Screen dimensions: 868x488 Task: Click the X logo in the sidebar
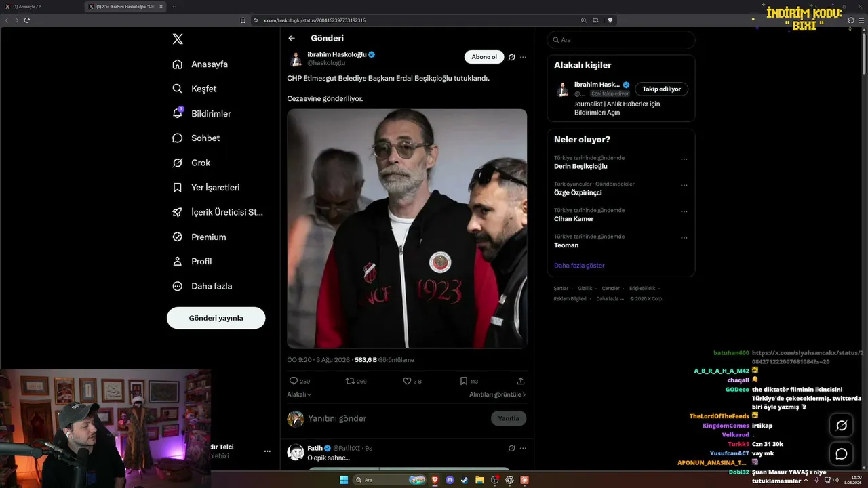(x=178, y=39)
